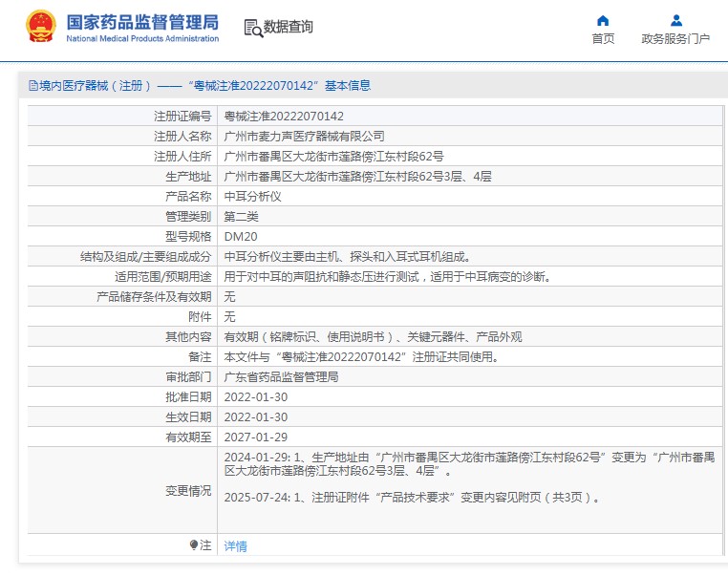Click the 适用范围 value text

tap(388, 277)
